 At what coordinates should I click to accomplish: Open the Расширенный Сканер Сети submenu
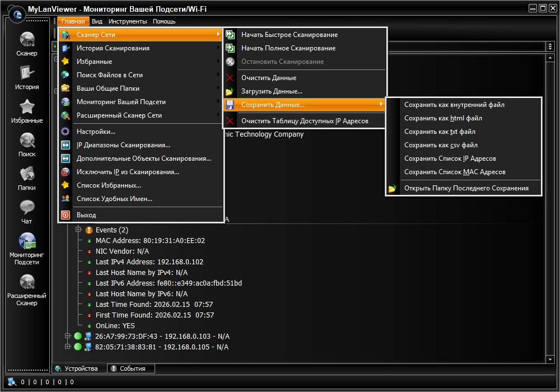point(141,115)
